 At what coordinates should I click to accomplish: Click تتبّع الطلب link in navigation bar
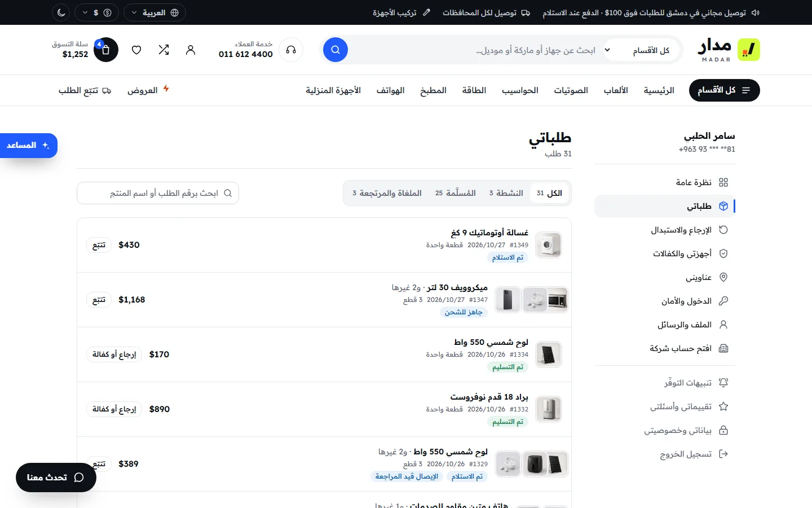point(85,90)
